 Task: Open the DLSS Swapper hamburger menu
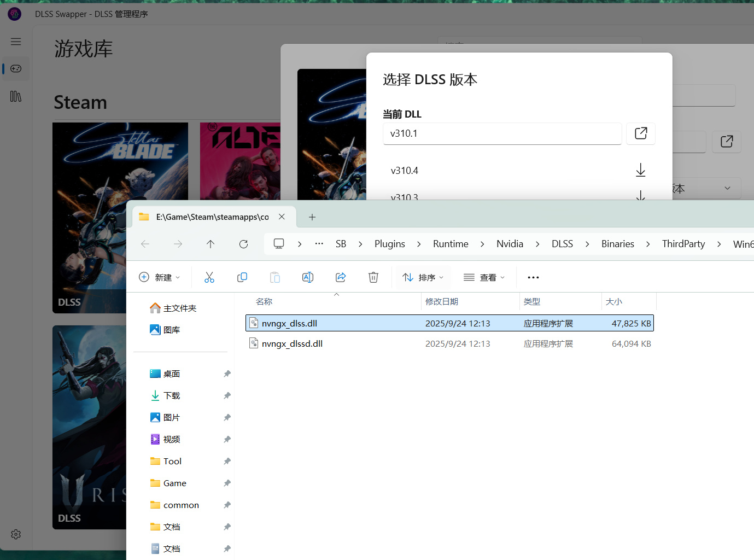tap(16, 42)
